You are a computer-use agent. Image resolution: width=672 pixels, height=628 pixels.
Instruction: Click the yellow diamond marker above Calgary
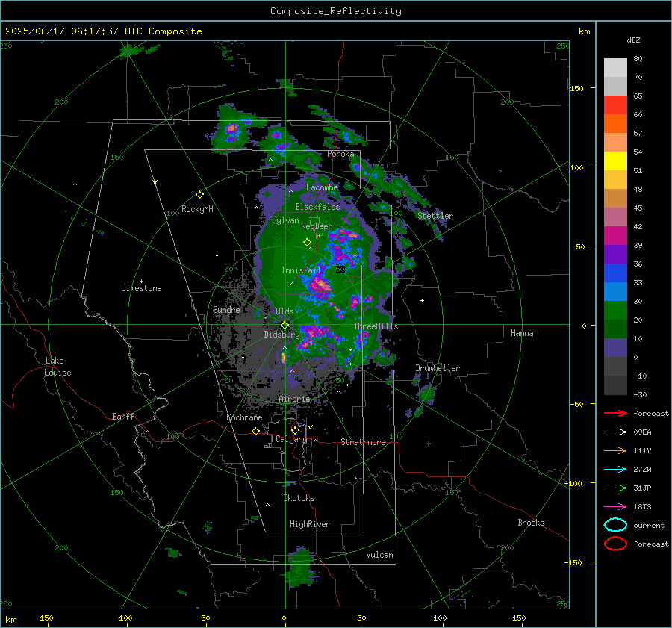(x=295, y=430)
